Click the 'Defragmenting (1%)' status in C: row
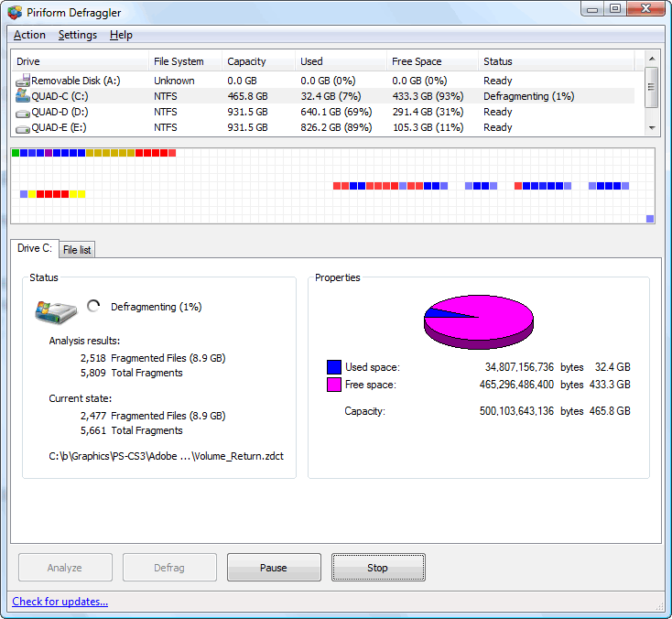The height and width of the screenshot is (619, 672). point(529,96)
